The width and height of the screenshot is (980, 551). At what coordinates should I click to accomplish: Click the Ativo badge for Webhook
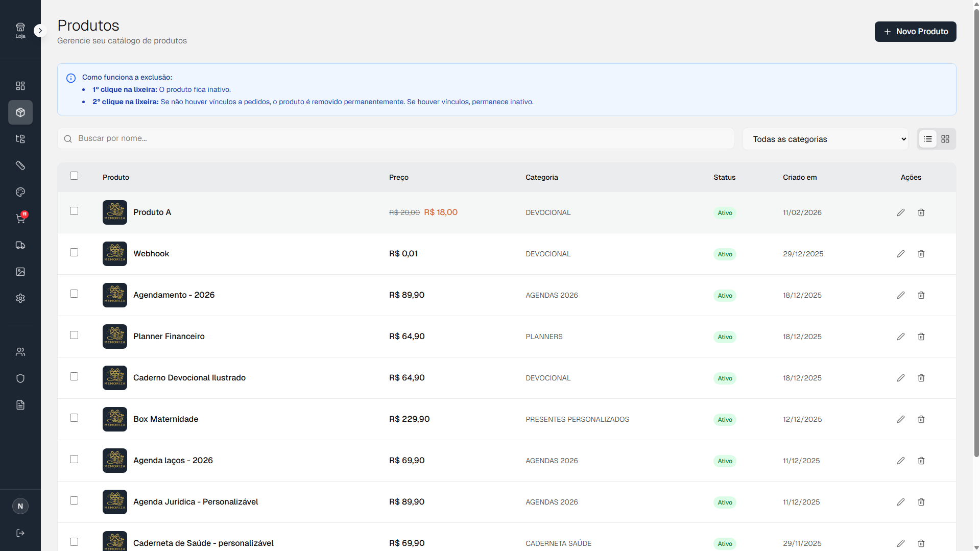[725, 254]
